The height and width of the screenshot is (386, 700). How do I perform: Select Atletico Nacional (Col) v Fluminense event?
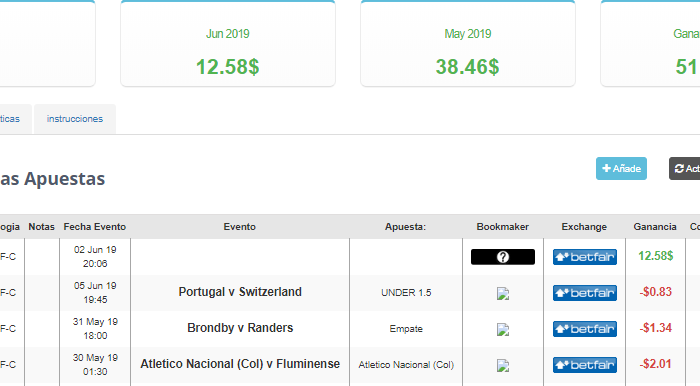coord(240,364)
